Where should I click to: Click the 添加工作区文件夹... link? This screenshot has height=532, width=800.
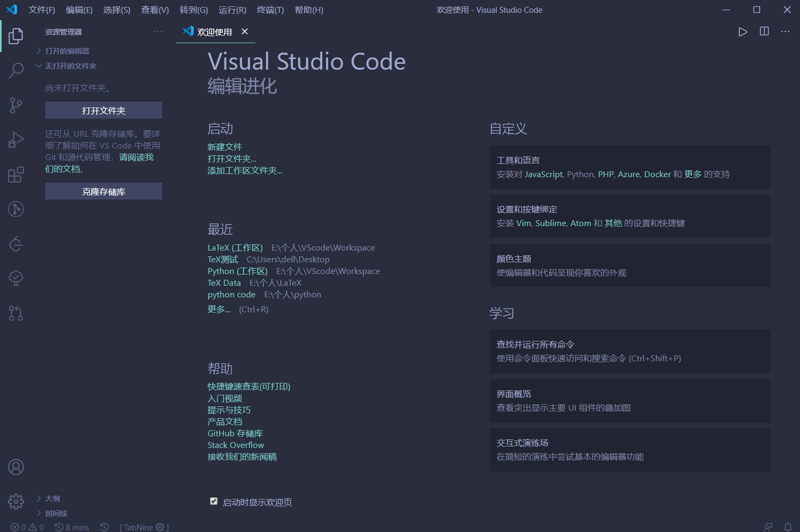click(245, 170)
